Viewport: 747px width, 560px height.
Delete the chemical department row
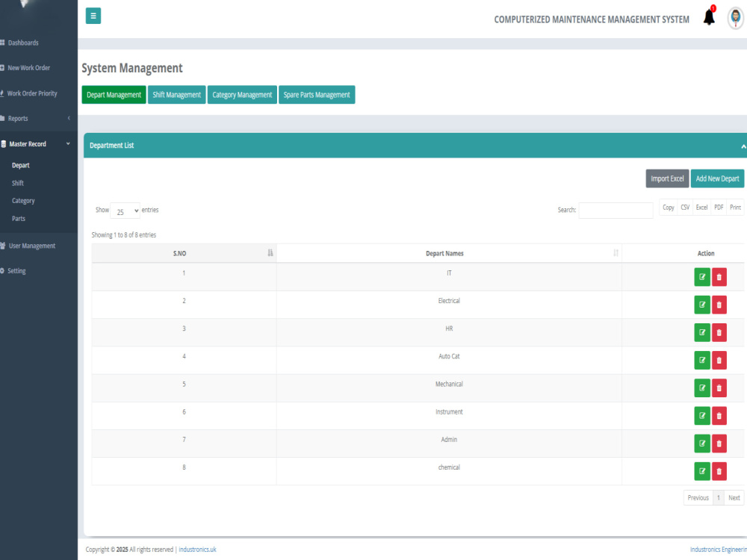pos(719,471)
